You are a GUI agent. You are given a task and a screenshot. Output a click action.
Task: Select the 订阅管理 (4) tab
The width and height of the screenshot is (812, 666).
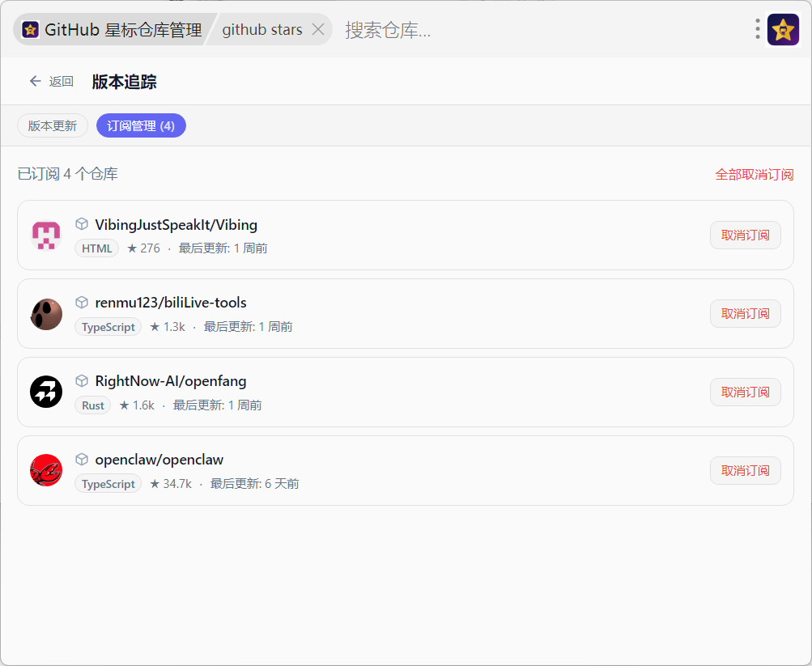(x=141, y=125)
